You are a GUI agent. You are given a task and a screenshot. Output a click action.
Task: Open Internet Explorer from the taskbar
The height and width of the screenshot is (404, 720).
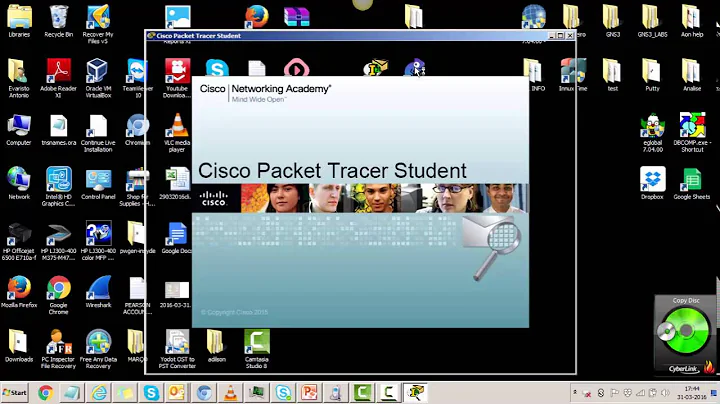pyautogui.click(x=99, y=393)
